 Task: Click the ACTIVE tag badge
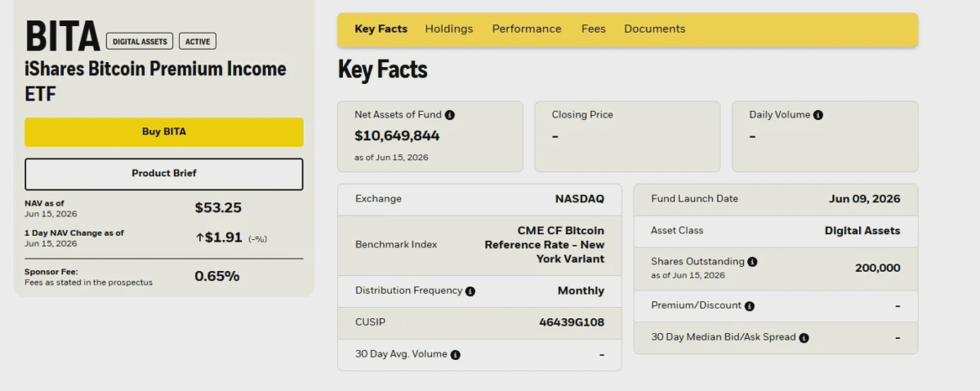point(198,42)
